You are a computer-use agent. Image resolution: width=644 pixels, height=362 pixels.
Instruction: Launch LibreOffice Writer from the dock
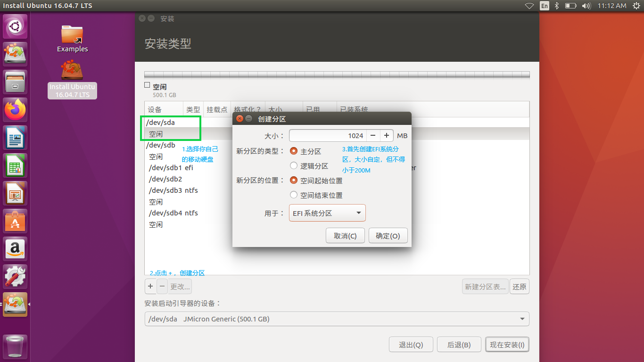coord(16,138)
